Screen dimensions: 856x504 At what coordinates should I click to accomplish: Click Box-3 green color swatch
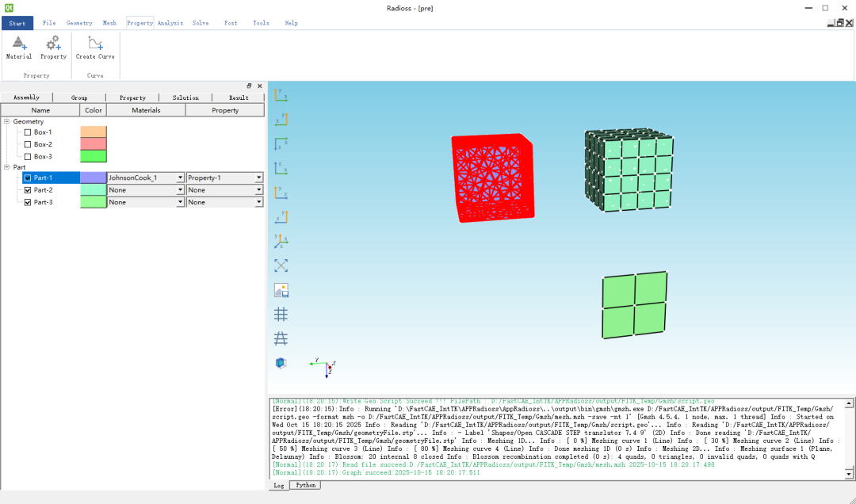(94, 156)
